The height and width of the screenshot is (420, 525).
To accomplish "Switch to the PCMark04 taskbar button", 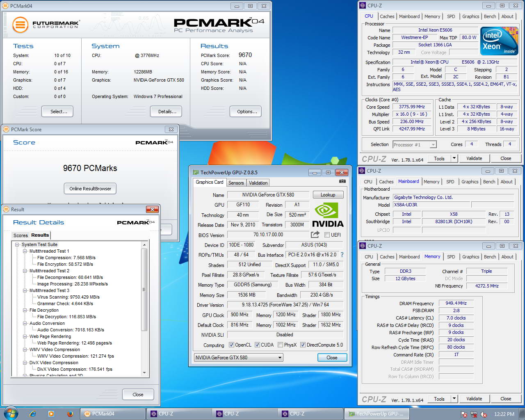I will coord(112,414).
